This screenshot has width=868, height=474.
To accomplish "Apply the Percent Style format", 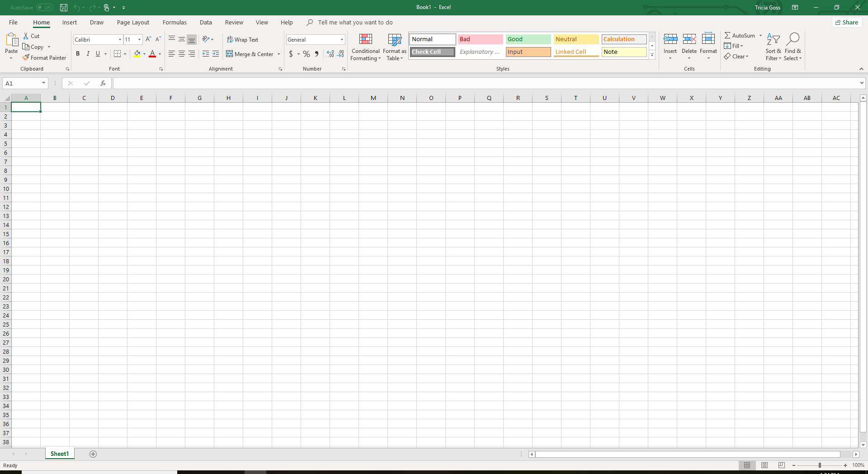I will point(307,54).
